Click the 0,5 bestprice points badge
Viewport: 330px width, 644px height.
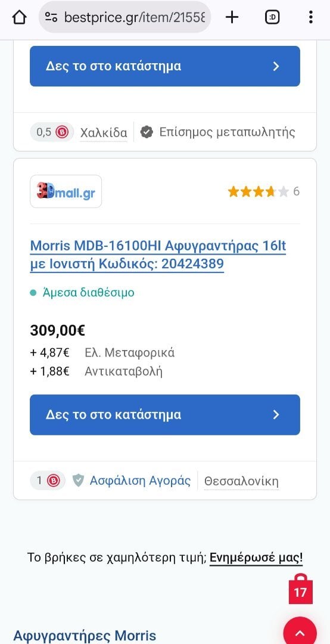[x=52, y=132]
